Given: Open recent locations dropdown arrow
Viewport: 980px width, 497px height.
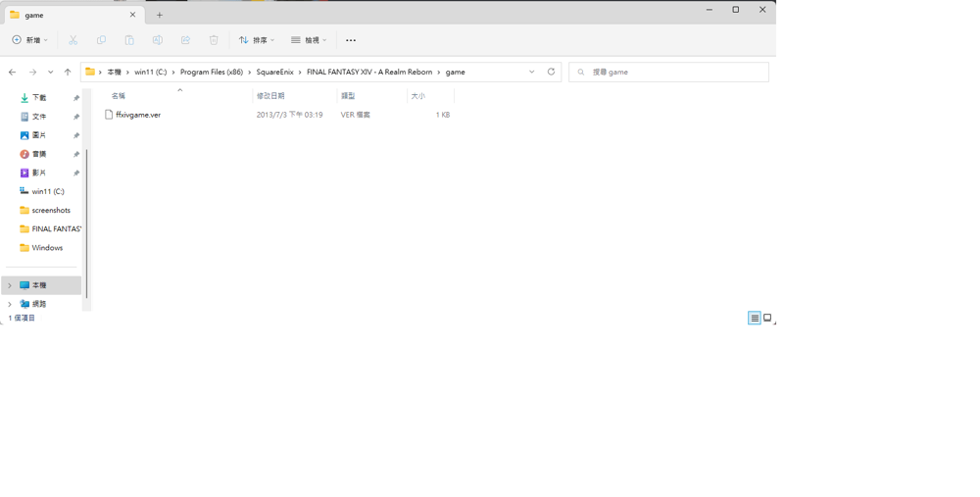Looking at the screenshot, I should coord(50,72).
